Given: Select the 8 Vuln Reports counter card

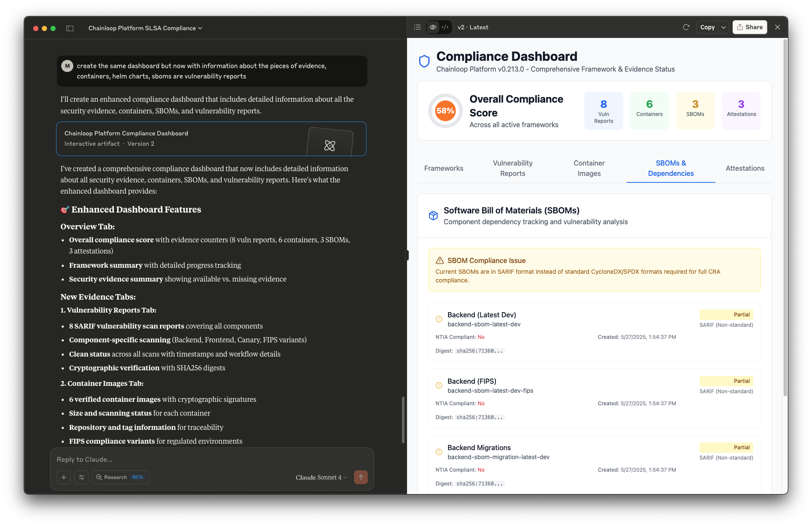Looking at the screenshot, I should click(603, 111).
